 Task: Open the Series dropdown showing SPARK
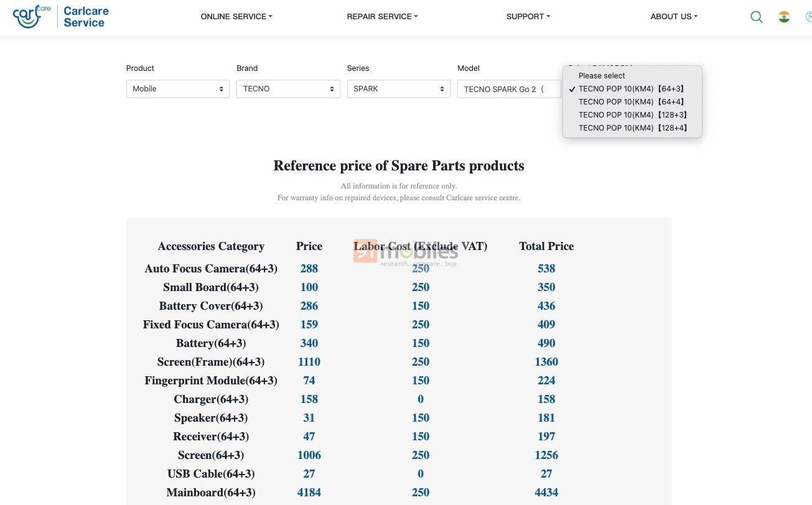pos(399,89)
